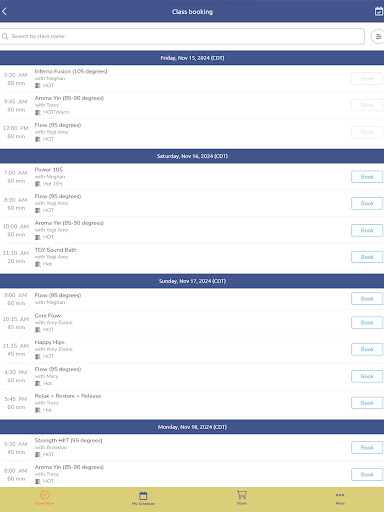Book Saturday 10:00 AM Aroma Yin class
Image resolution: width=384 pixels, height=512 pixels.
(x=367, y=230)
